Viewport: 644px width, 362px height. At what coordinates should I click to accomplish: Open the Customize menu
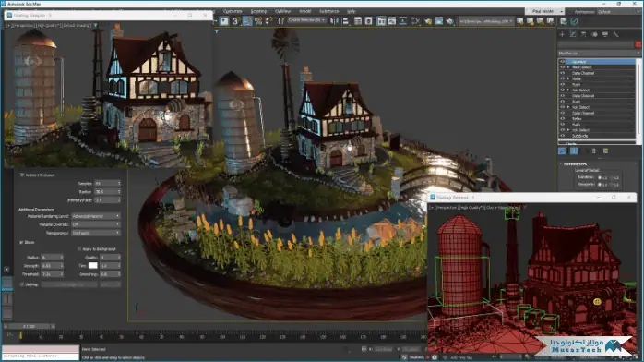pos(233,11)
